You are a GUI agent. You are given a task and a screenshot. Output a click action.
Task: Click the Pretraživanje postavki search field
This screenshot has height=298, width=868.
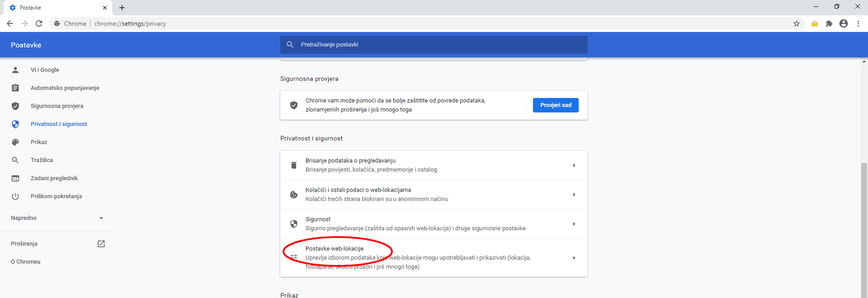point(434,44)
